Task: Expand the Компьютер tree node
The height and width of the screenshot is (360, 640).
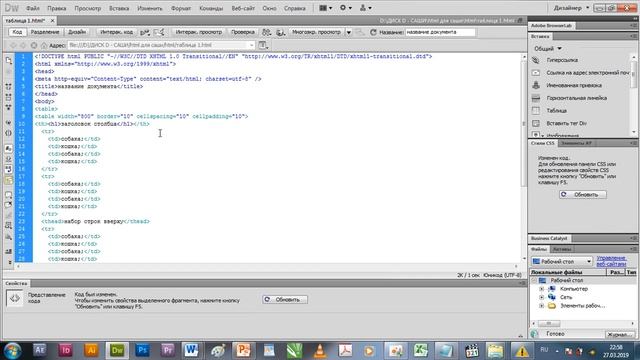Action: (x=542, y=289)
